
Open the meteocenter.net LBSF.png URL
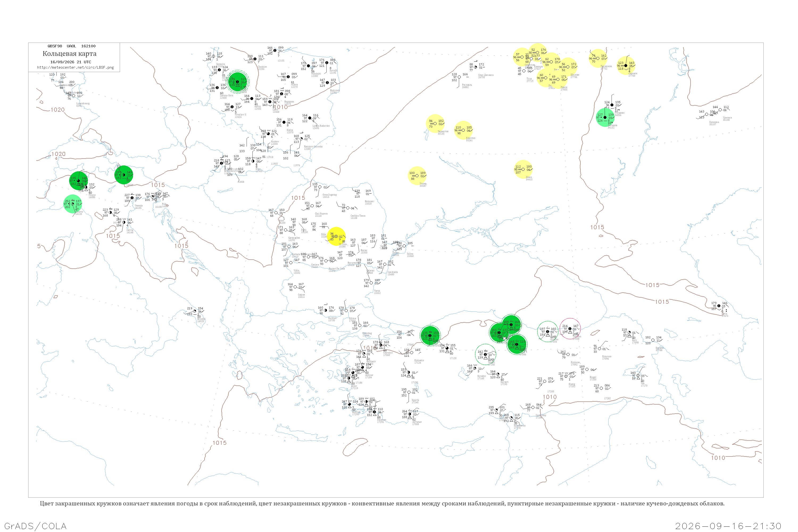point(75,68)
